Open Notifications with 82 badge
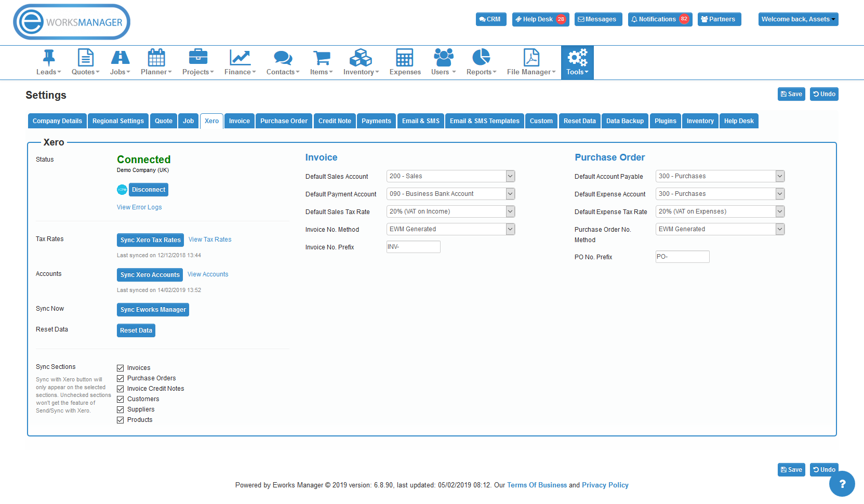Viewport: 864px width, 504px height. [660, 19]
